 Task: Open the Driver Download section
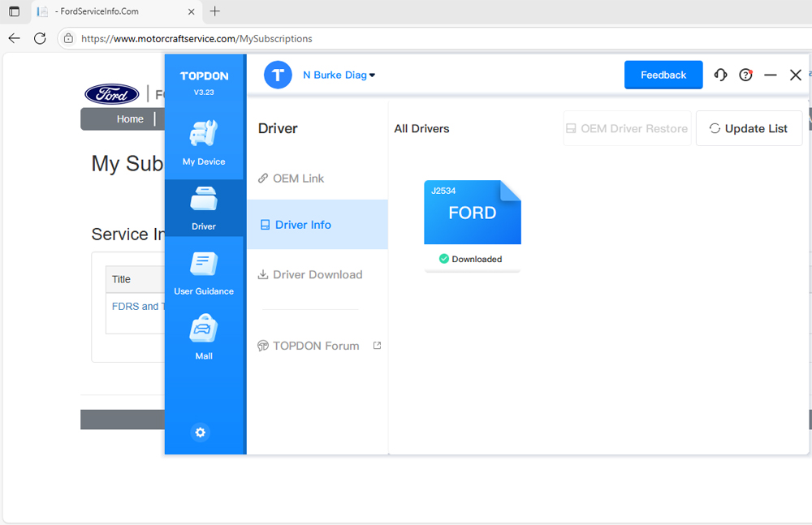[x=317, y=274]
